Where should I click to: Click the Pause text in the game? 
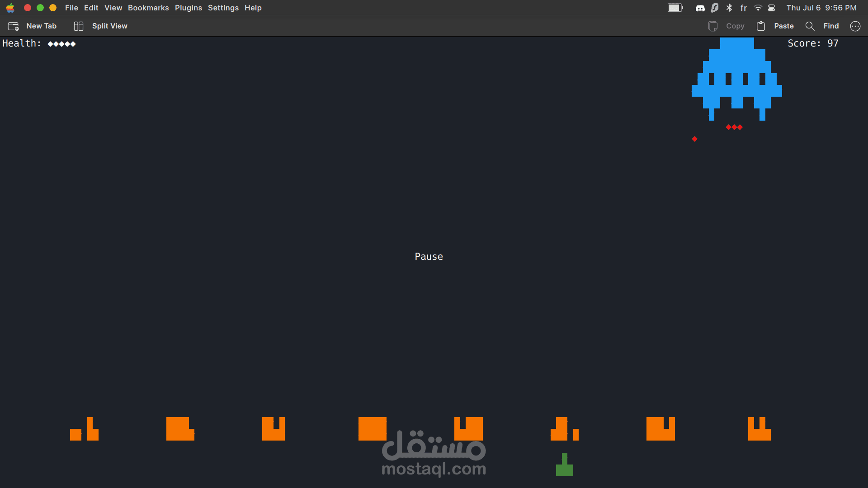pyautogui.click(x=429, y=257)
